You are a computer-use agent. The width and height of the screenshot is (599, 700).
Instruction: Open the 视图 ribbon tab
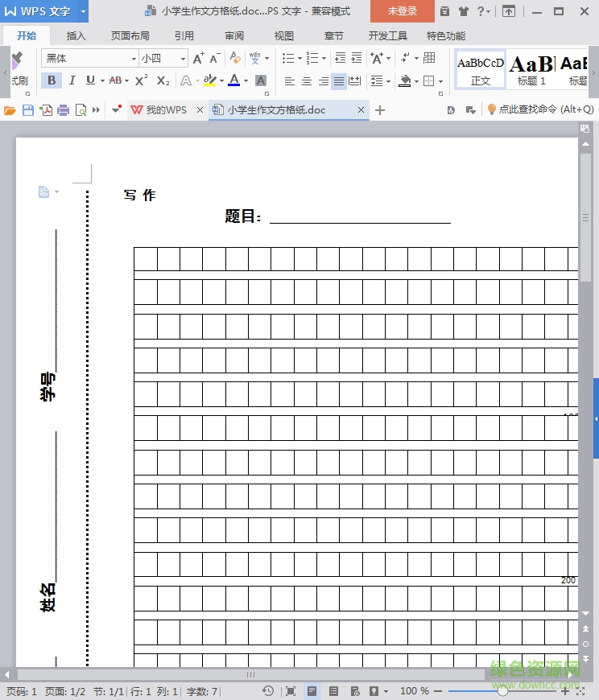pyautogui.click(x=283, y=35)
